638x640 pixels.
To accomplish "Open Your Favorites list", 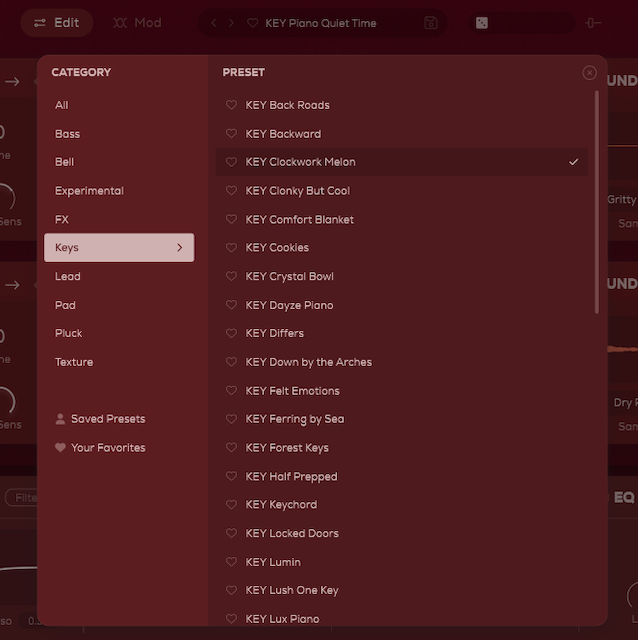I will click(x=107, y=448).
